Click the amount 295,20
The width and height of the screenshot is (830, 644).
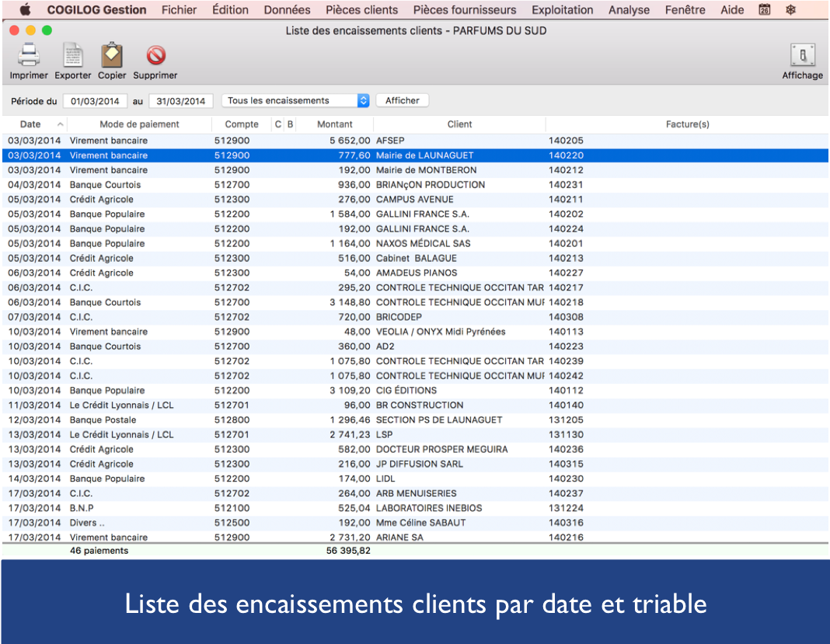[x=354, y=288]
